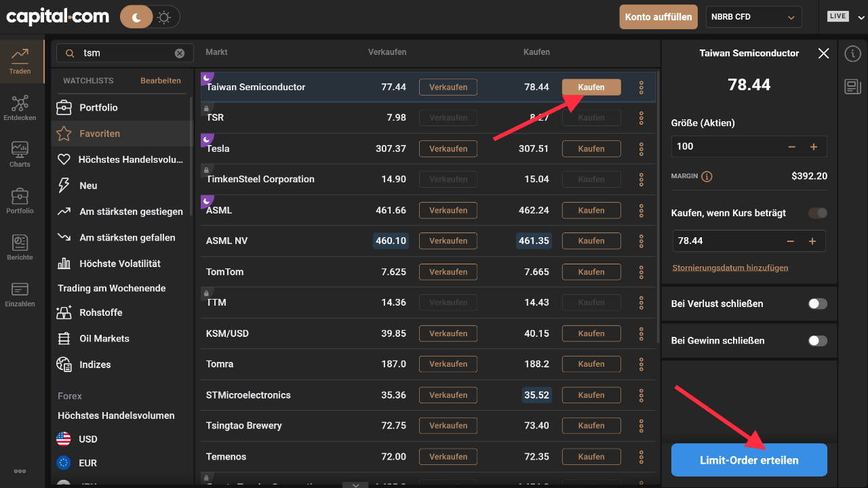This screenshot has height=488, width=868.
Task: Open the Einzahlen sidebar section
Action: [x=20, y=294]
